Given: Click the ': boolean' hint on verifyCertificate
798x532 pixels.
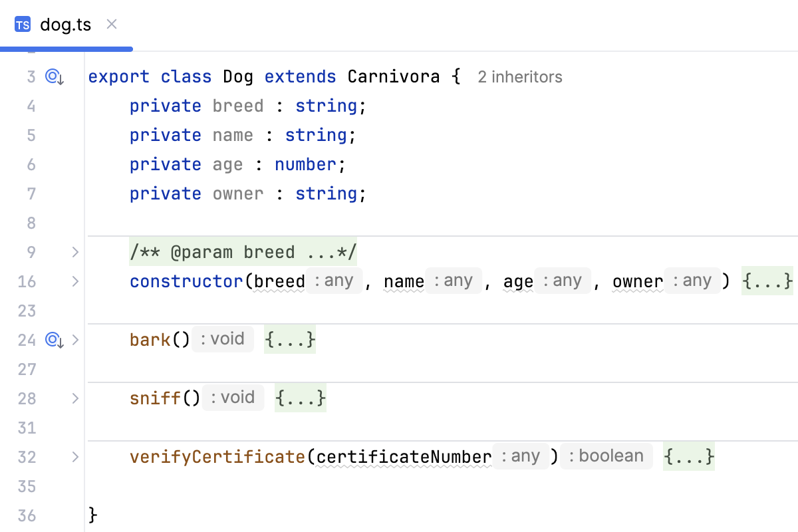Looking at the screenshot, I should pos(606,456).
